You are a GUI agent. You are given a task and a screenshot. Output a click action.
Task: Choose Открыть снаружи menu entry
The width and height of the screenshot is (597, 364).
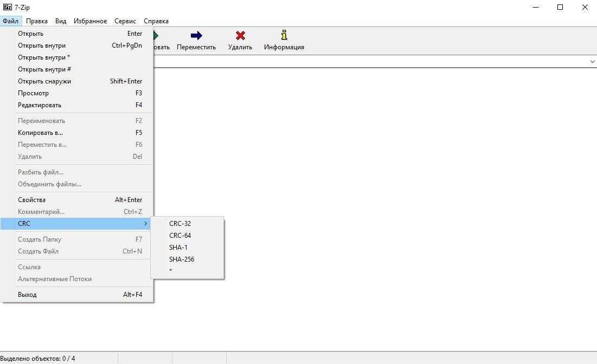[76, 81]
